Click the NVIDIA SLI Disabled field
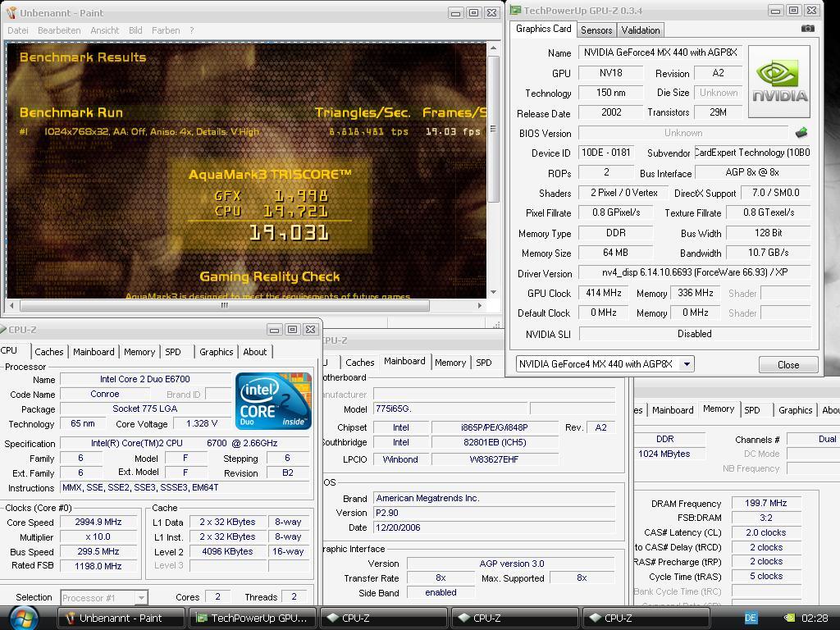 pyautogui.click(x=695, y=334)
